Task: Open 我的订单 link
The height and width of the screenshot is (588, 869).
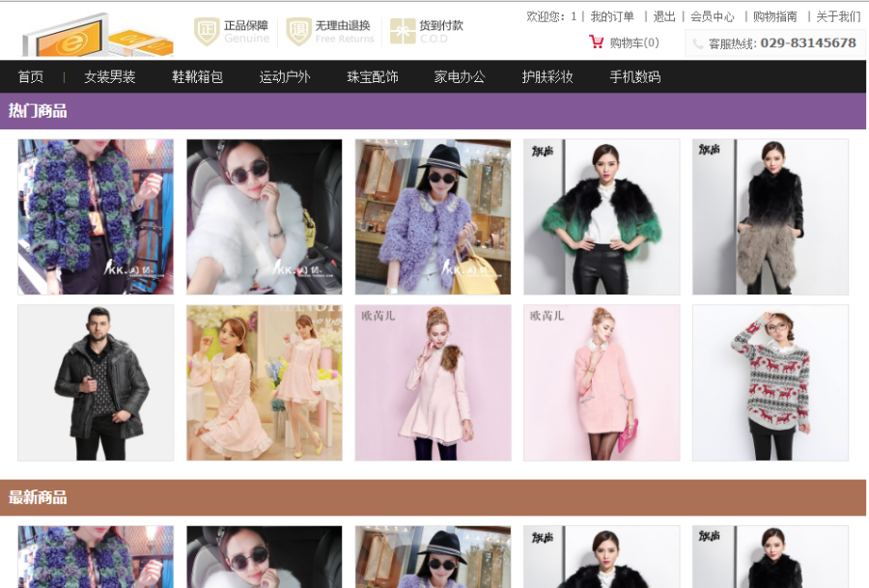Action: click(612, 16)
